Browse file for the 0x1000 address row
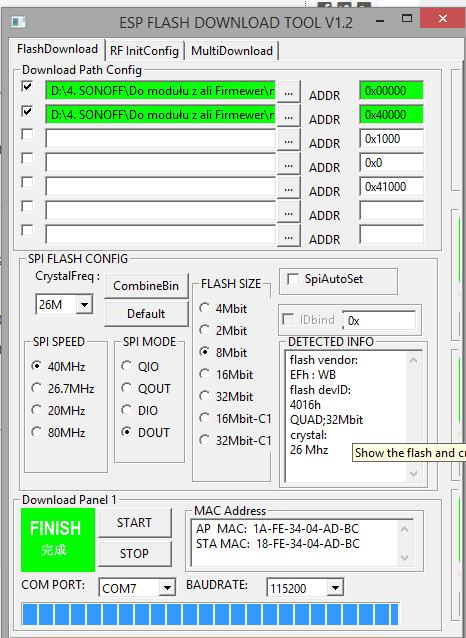This screenshot has width=466, height=638. click(289, 141)
